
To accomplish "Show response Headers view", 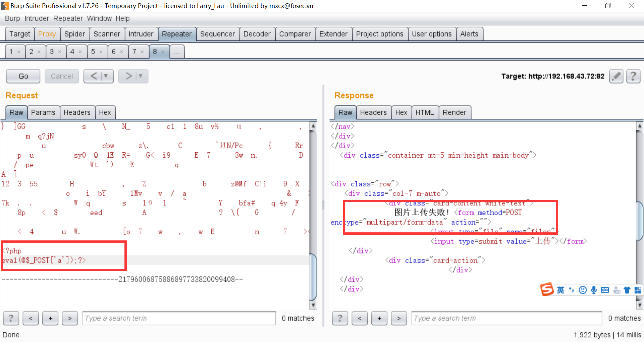I will point(373,112).
